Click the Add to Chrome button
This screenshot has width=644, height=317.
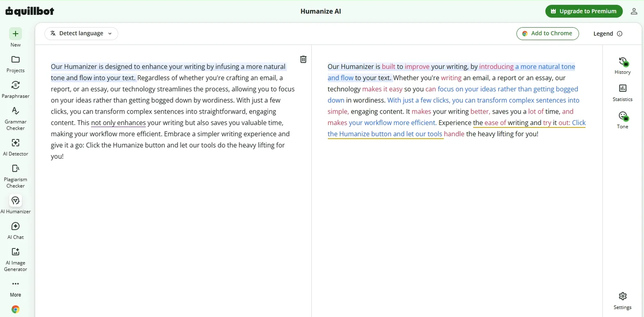547,34
